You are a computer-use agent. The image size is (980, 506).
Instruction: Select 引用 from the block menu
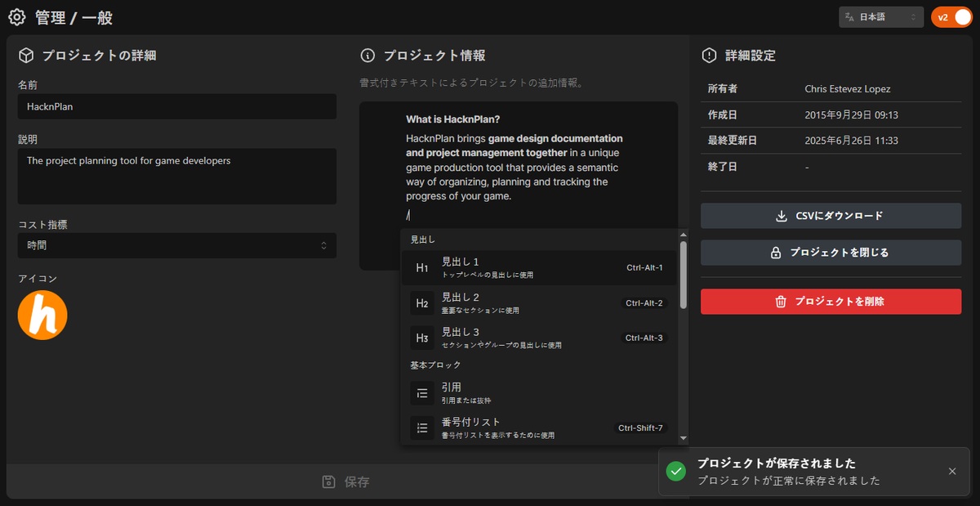pos(540,393)
